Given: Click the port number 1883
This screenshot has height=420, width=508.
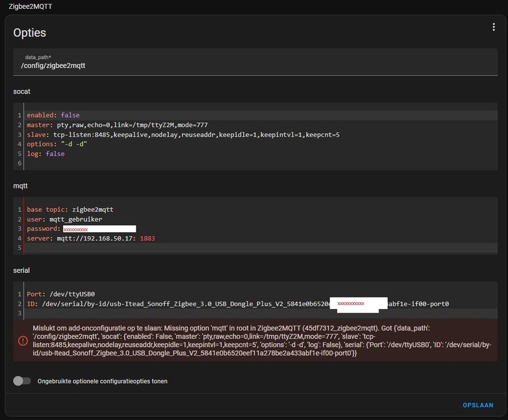Looking at the screenshot, I should click(x=147, y=238).
